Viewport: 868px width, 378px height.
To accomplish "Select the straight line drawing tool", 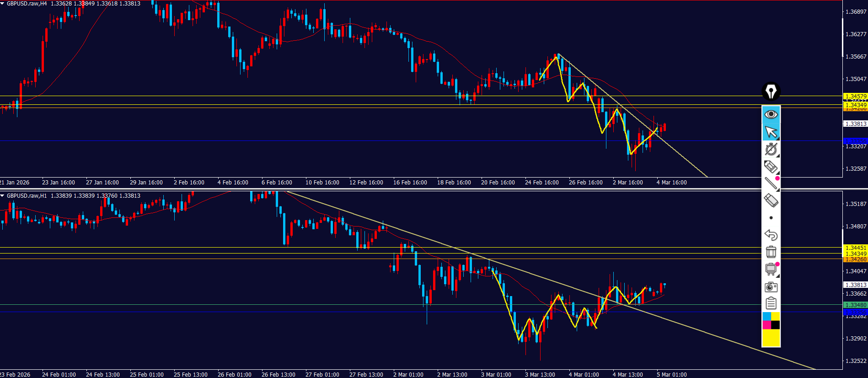I will click(x=771, y=184).
